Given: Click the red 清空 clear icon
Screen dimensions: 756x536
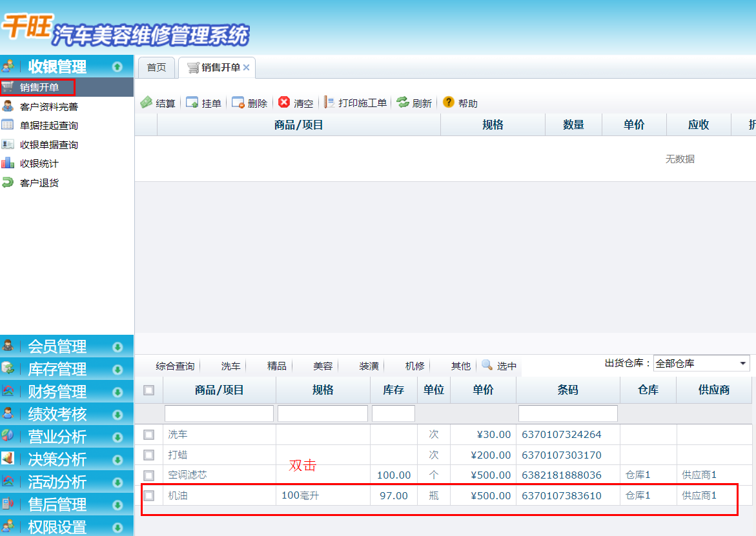Looking at the screenshot, I should pyautogui.click(x=284, y=102).
